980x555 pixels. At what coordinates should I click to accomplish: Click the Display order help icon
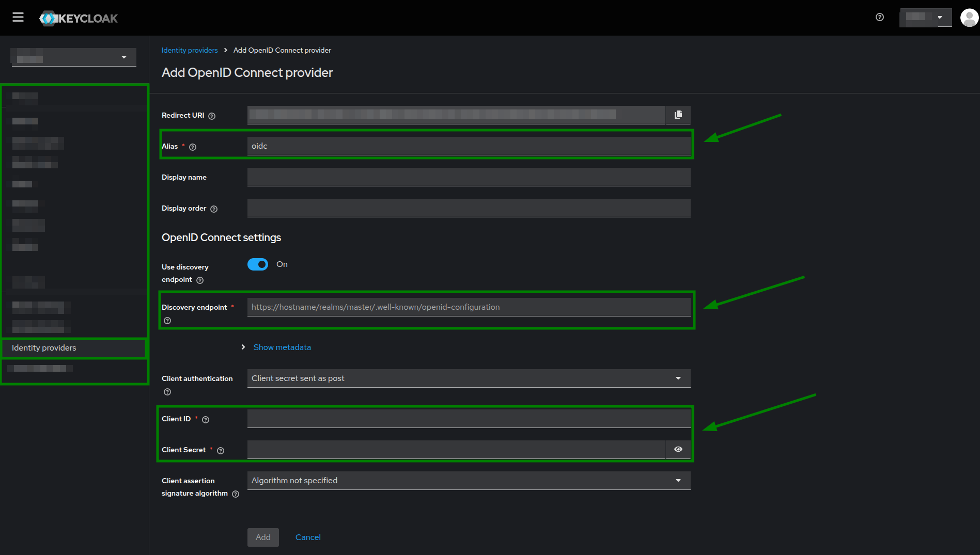click(213, 209)
